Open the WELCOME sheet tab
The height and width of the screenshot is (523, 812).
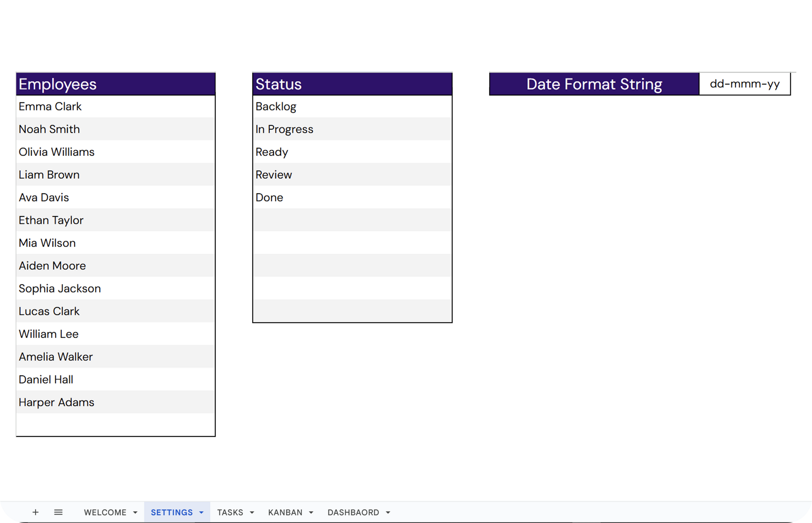[105, 512]
